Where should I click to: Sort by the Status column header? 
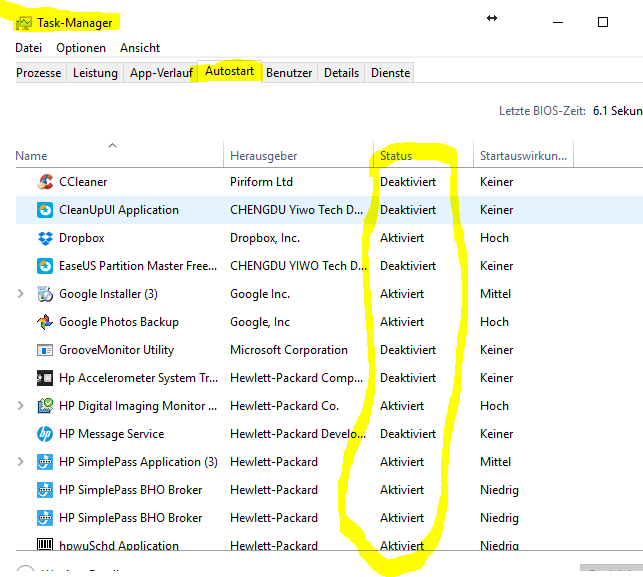424,154
